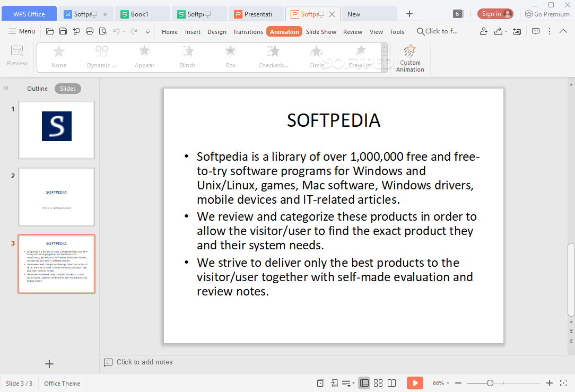Open the Transitions ribbon tab
The height and width of the screenshot is (392, 575).
pos(248,32)
